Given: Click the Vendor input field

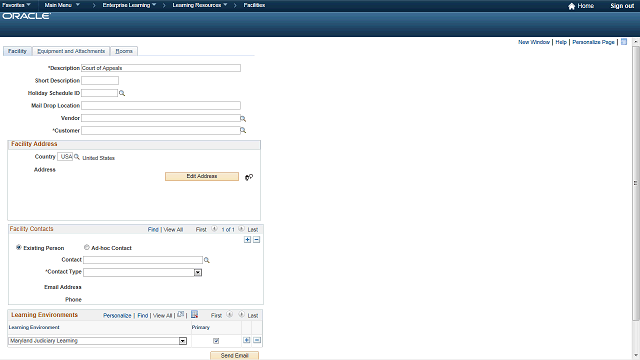Looking at the screenshot, I should (x=160, y=118).
